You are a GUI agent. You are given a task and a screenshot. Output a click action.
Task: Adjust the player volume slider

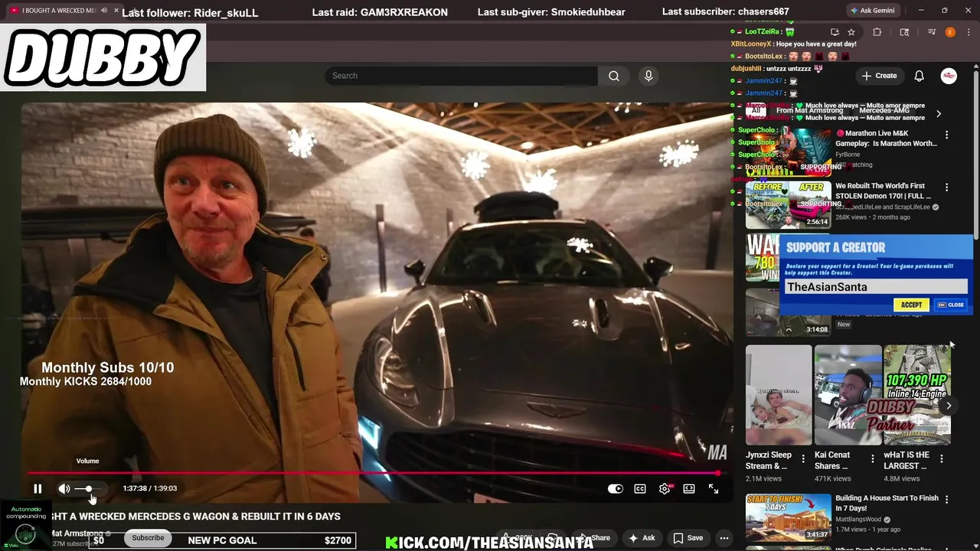tap(89, 488)
